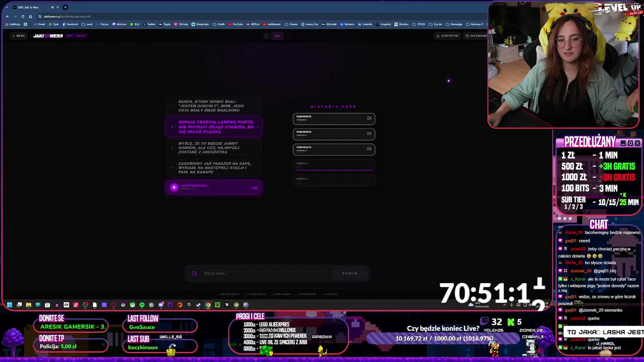Image resolution: width=644 pixels, height=362 pixels.
Task: Expand the Norwegia bookmark folder
Action: coord(454,24)
